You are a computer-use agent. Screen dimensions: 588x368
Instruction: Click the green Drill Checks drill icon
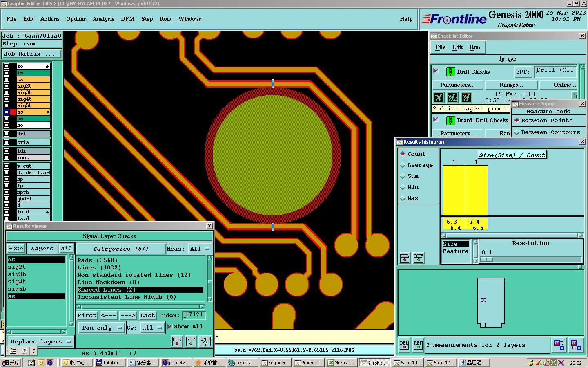450,72
